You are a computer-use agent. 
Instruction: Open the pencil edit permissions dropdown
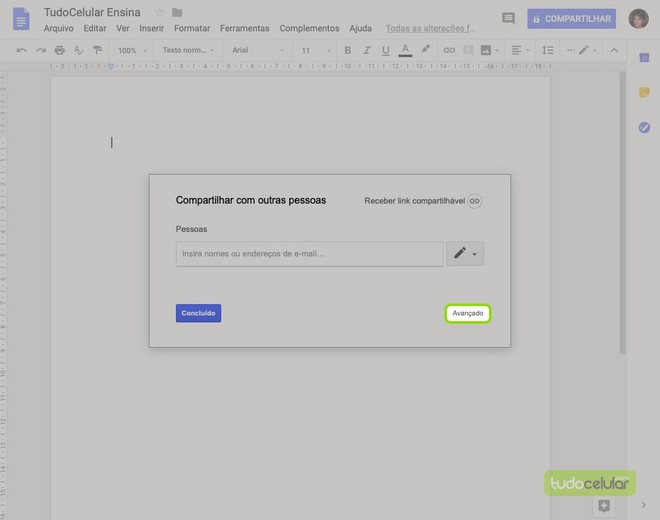[465, 254]
